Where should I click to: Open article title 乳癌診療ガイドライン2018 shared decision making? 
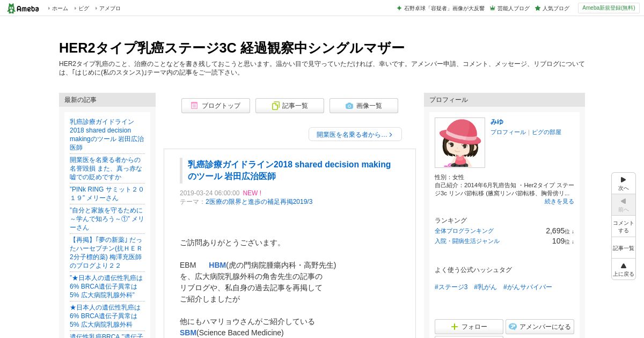point(289,170)
